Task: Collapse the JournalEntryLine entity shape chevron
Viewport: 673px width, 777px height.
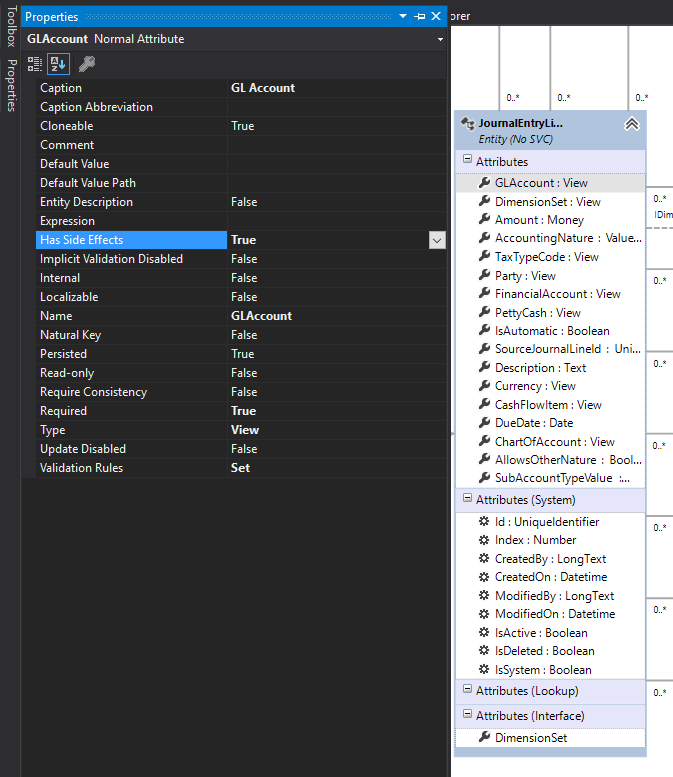Action: [632, 124]
